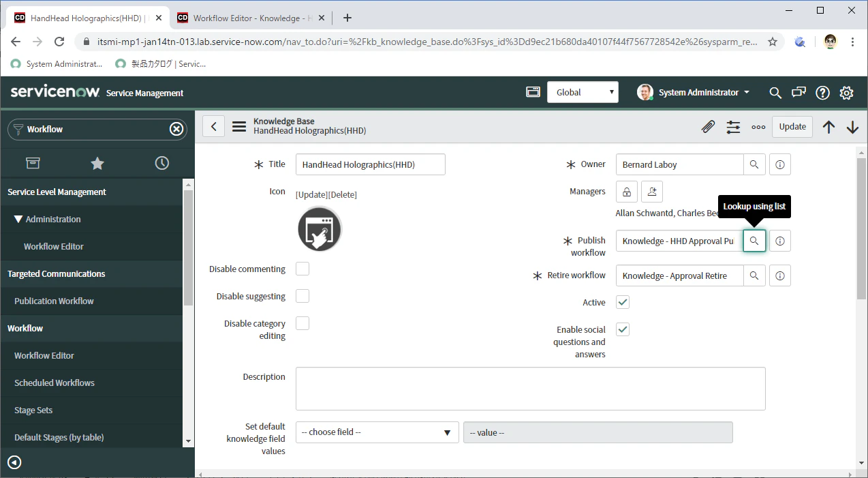Go back using the form back arrow

pos(214,126)
